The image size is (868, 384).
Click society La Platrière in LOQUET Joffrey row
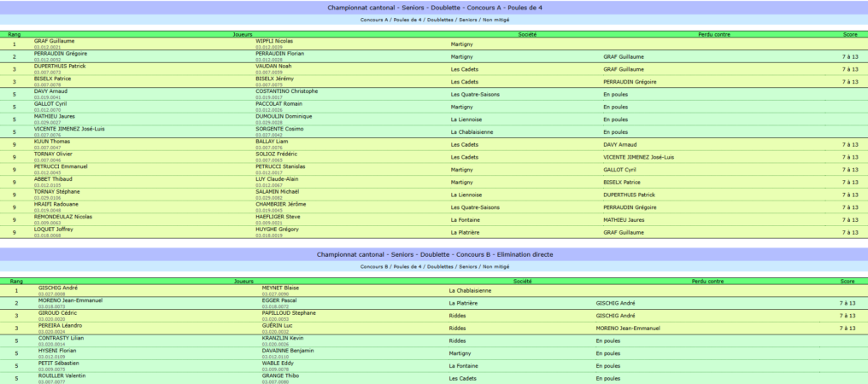465,233
